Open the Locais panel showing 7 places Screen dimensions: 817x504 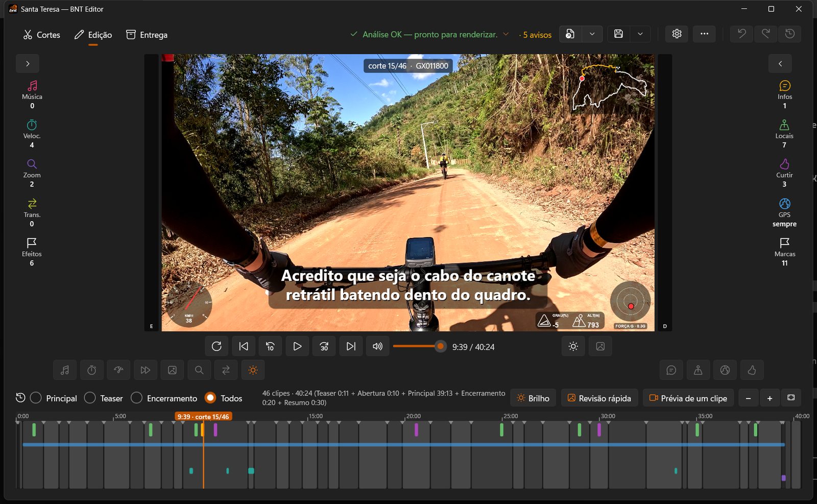(x=784, y=134)
